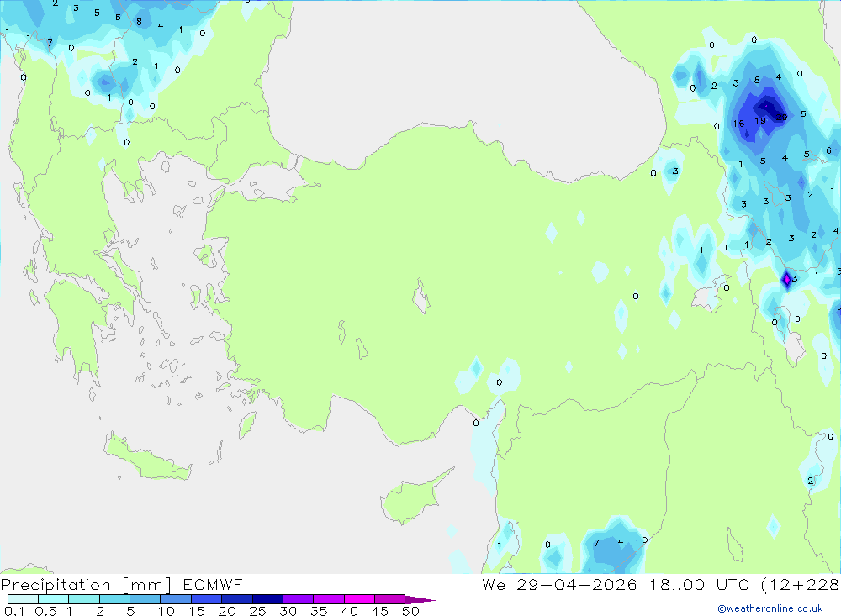Click the 35–40 mm violet legend swatch
Screen dimensions: 841x616
[328, 599]
